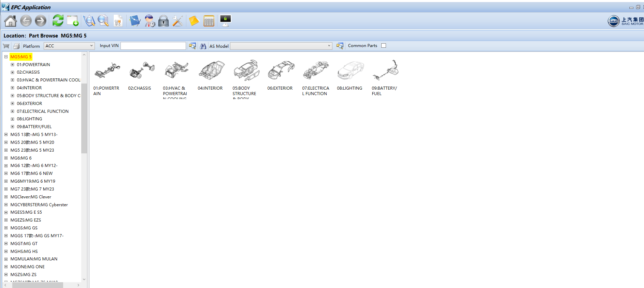The width and height of the screenshot is (644, 288).
Task: Expand the 02:CHASSIS tree node
Action: [13, 72]
